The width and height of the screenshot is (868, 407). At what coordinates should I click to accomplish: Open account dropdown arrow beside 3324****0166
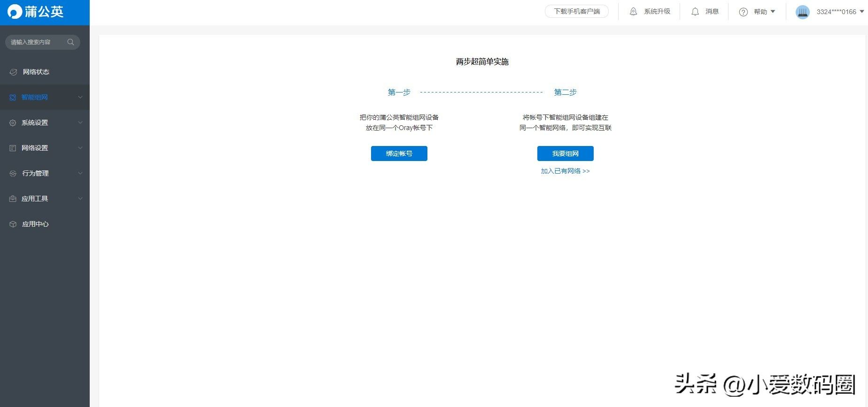pos(862,12)
